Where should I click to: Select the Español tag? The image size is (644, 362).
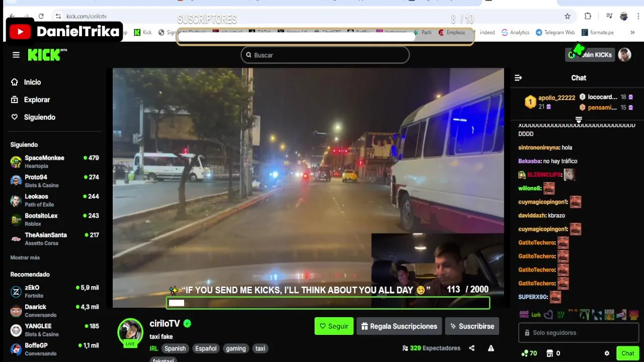[x=206, y=348]
